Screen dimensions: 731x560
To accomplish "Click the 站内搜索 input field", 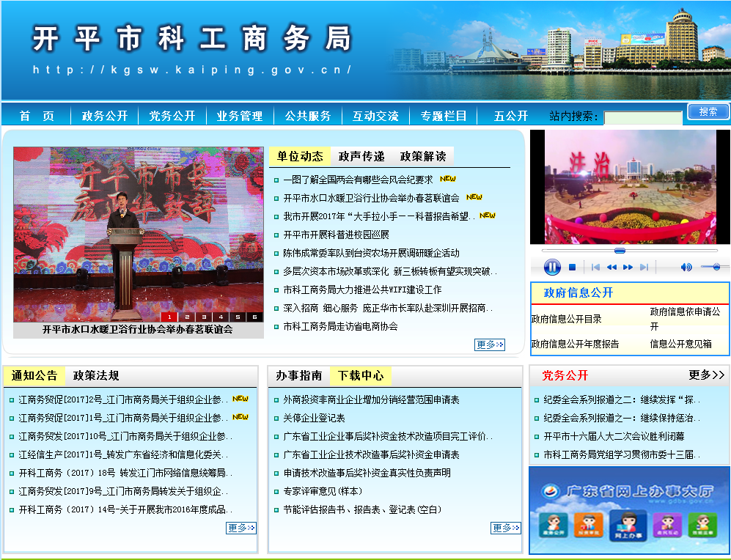I will pos(643,117).
